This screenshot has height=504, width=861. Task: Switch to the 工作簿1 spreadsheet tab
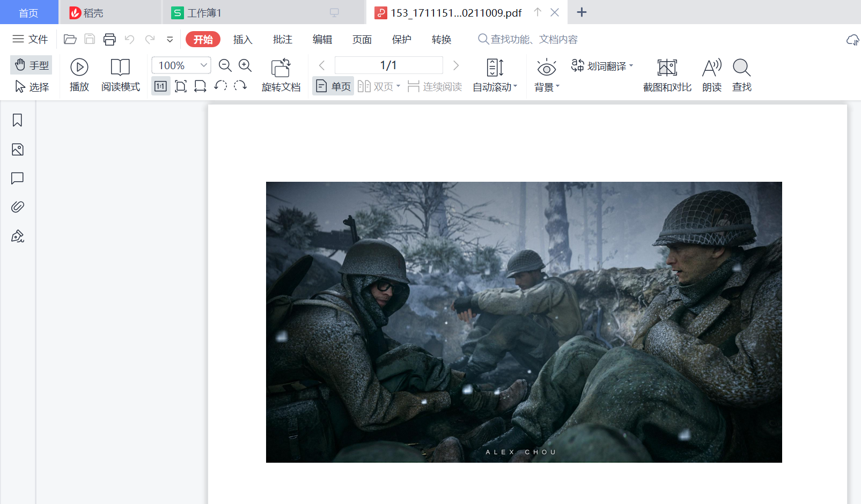[263, 12]
